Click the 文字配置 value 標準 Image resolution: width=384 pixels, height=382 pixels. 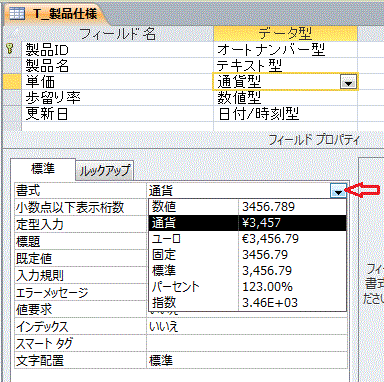tap(247, 361)
